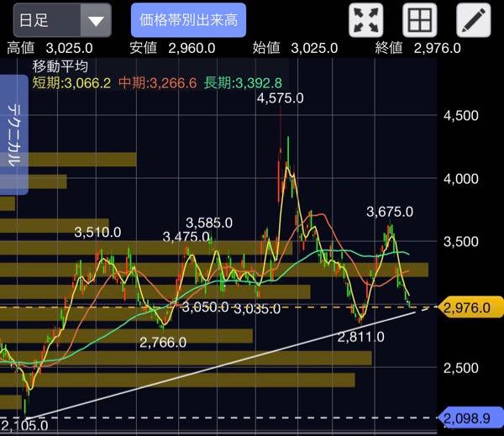Tap the 2,811.0 low price label
This screenshot has width=504, height=436.
pyautogui.click(x=361, y=336)
